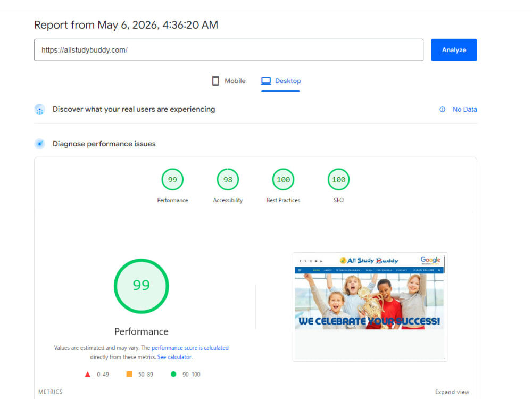Focus the URL input field
This screenshot has width=532, height=399.
229,50
